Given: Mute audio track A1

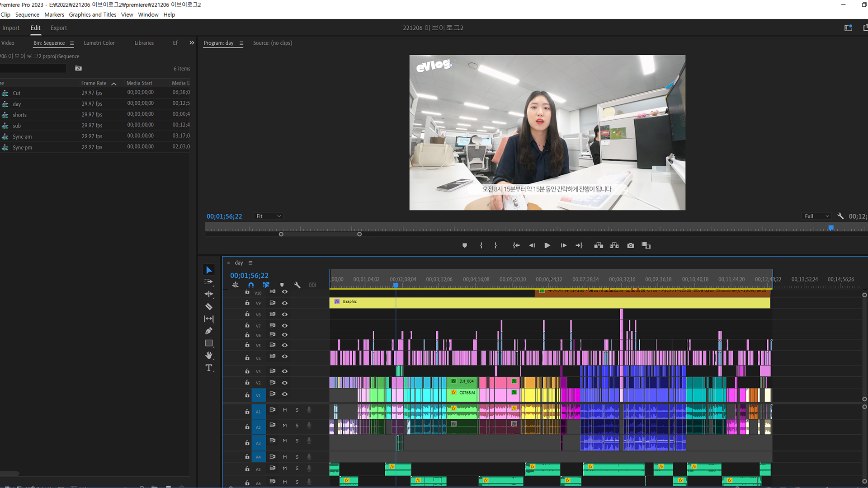Looking at the screenshot, I should pyautogui.click(x=284, y=410).
